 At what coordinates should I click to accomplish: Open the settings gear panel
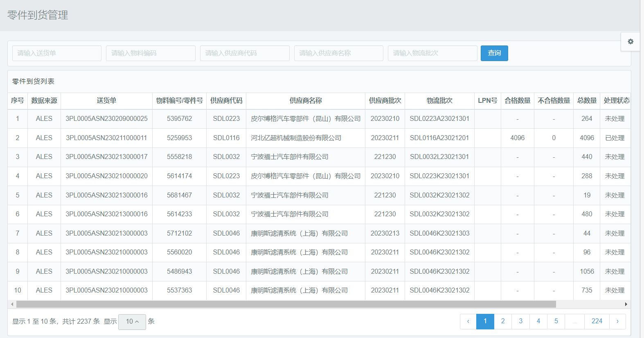click(x=630, y=41)
